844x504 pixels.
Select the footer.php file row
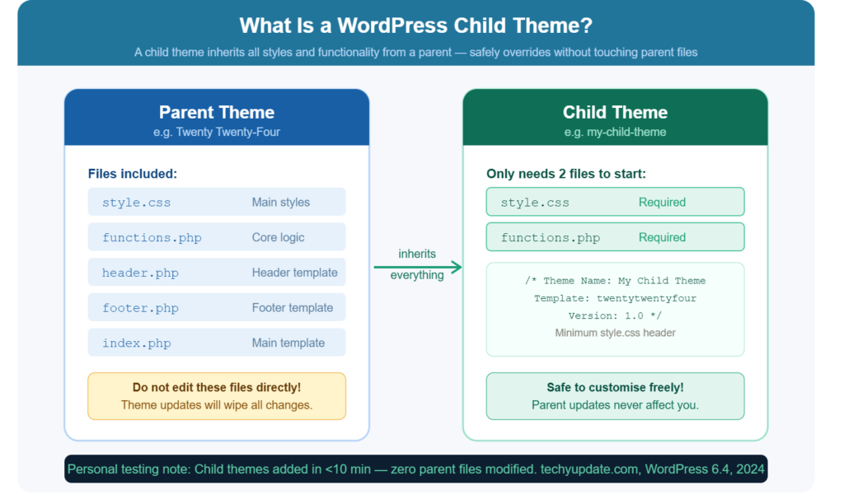click(217, 307)
